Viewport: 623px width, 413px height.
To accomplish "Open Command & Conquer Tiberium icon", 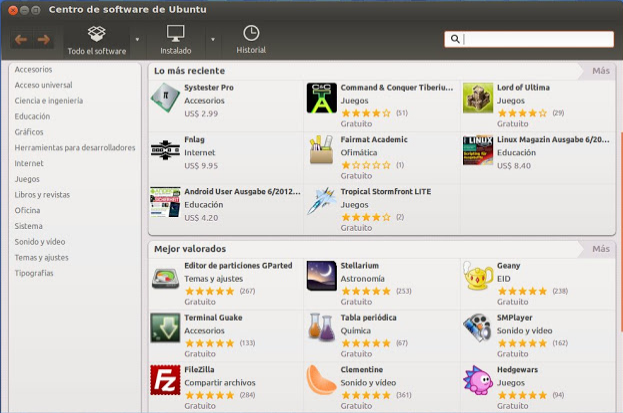I will (x=321, y=98).
